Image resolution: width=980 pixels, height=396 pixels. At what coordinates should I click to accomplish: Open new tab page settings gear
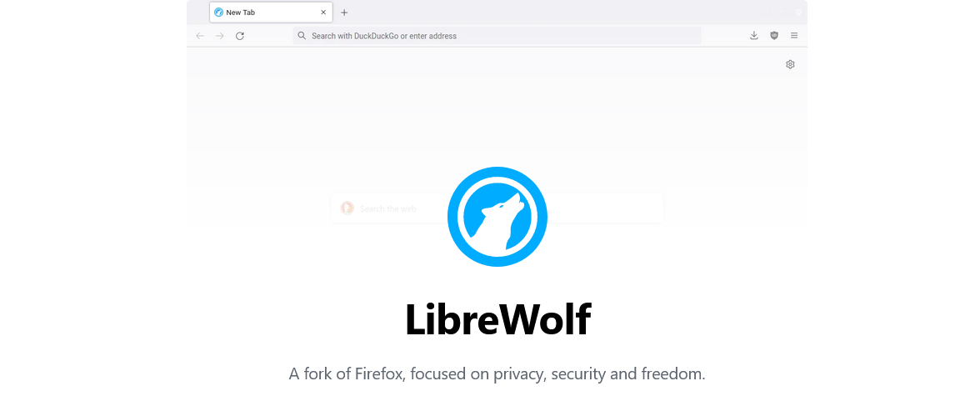tap(790, 64)
